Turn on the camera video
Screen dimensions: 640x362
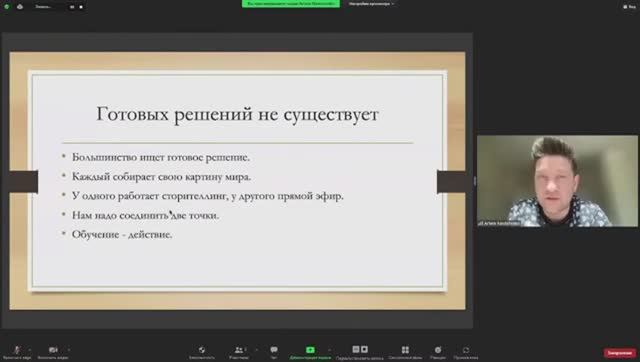(x=53, y=352)
